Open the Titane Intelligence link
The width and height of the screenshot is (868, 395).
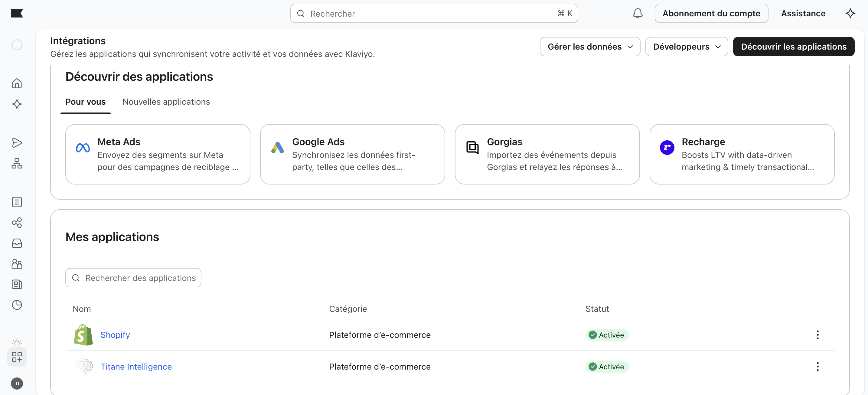[136, 367]
